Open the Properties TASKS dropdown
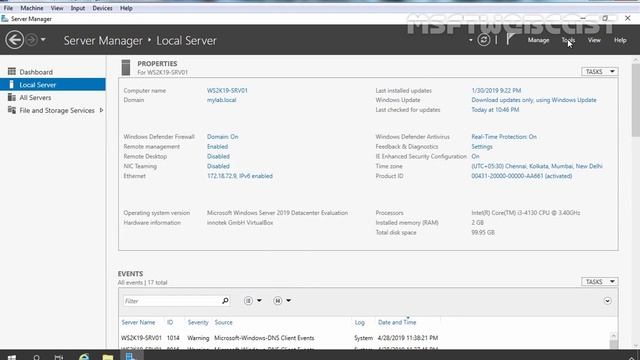 600,71
